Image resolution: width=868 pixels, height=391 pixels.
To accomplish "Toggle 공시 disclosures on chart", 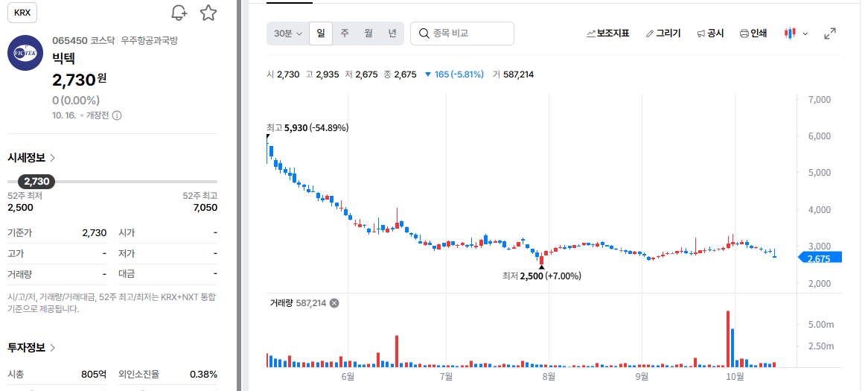I will (x=710, y=34).
